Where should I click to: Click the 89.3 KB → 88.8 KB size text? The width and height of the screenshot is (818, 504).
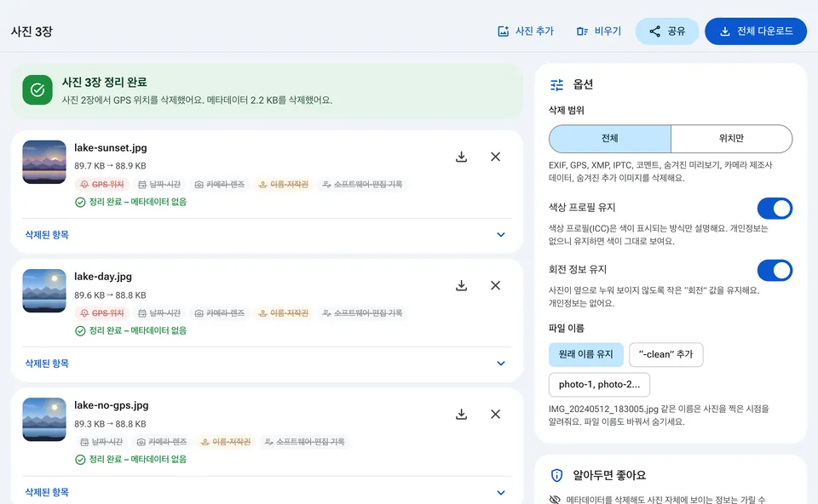pos(110,424)
